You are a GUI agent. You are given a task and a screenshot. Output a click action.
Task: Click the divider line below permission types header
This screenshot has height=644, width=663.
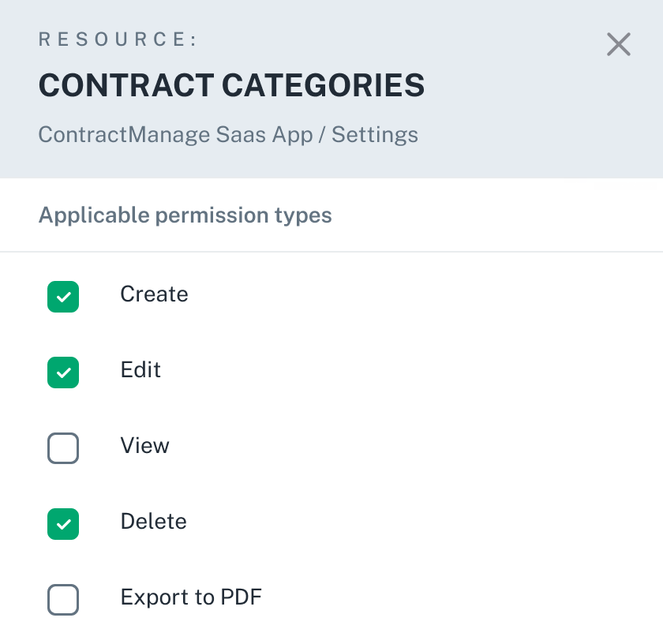(331, 253)
